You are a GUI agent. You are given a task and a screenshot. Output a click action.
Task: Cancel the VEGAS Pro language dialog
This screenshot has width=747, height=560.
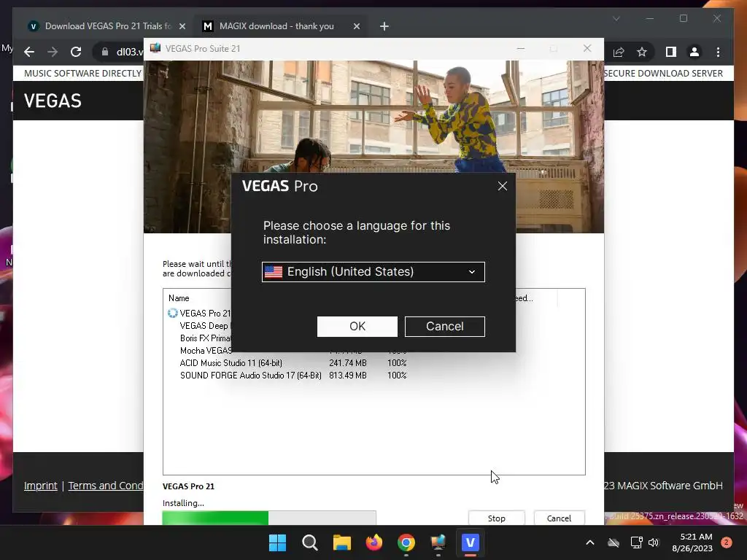[444, 326]
